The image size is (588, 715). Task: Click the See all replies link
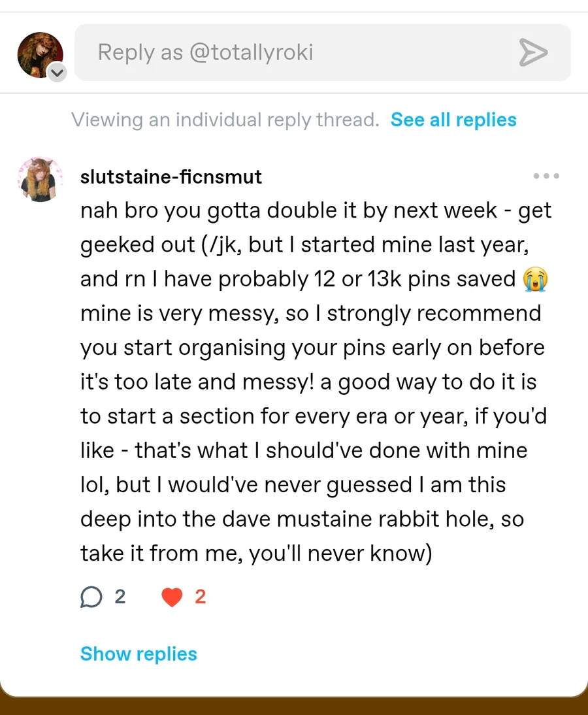(x=453, y=120)
